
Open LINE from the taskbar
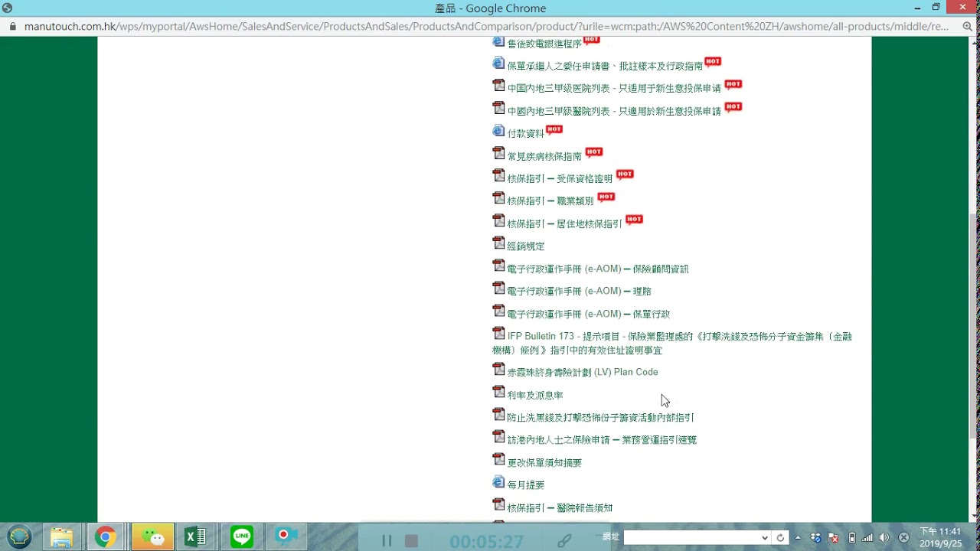coord(242,536)
